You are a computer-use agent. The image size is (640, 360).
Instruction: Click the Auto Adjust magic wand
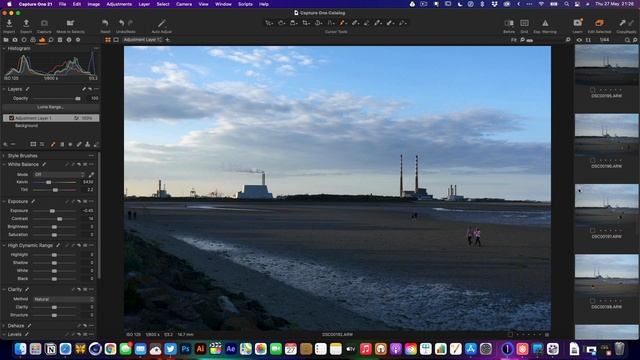tap(162, 23)
